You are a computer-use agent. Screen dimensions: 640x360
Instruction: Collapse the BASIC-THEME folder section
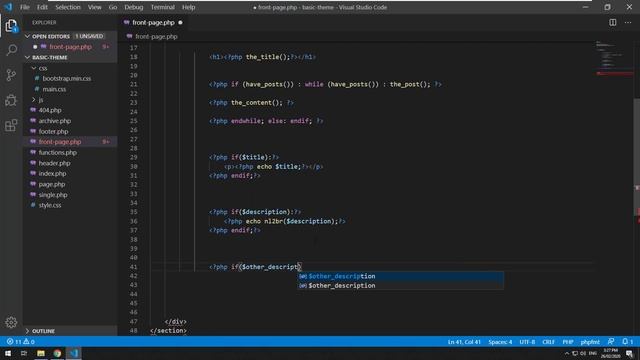click(27, 58)
